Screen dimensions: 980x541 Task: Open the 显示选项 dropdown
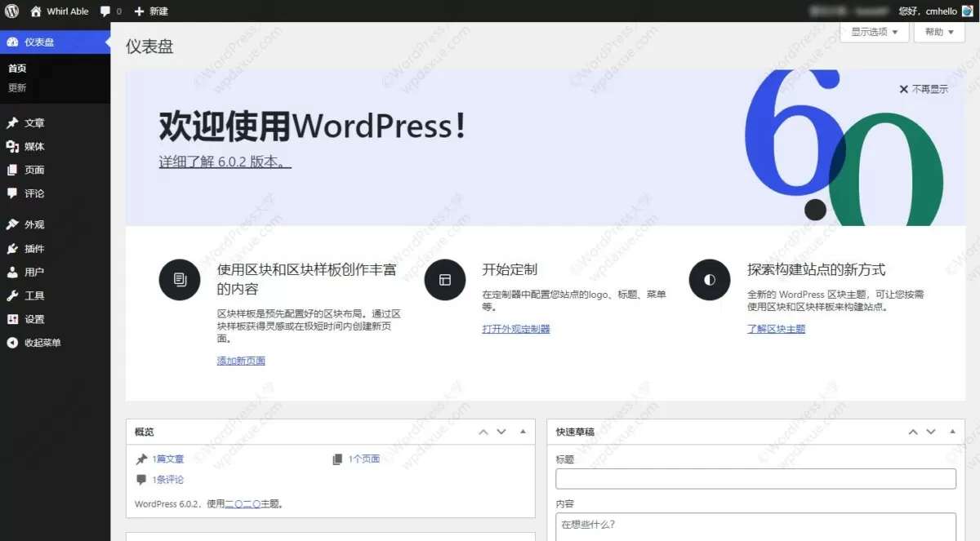[x=874, y=32]
